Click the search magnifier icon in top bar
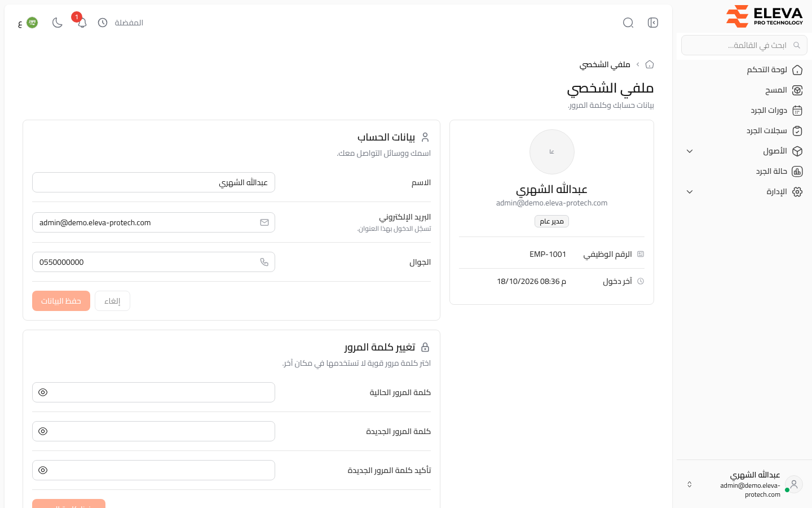The image size is (812, 508). pos(628,23)
